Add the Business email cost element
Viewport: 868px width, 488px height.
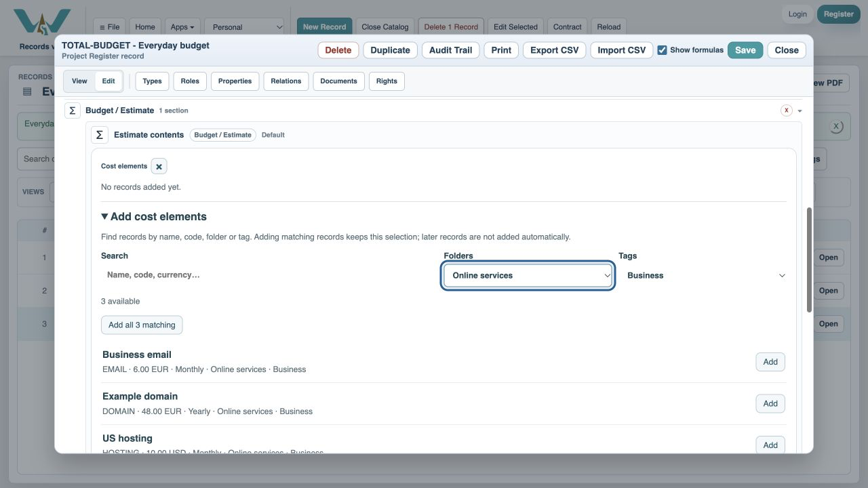pyautogui.click(x=770, y=362)
